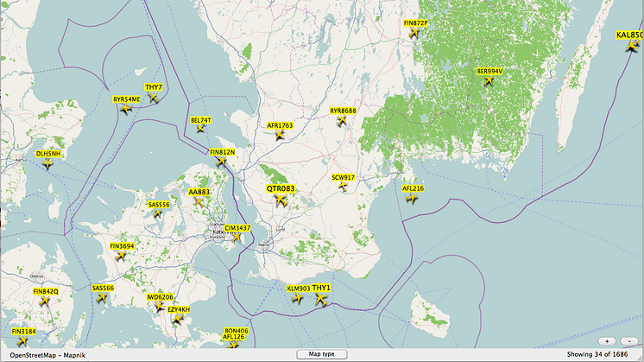Click the SAS566 aircraft icon
This screenshot has width=644, height=362.
[x=103, y=298]
